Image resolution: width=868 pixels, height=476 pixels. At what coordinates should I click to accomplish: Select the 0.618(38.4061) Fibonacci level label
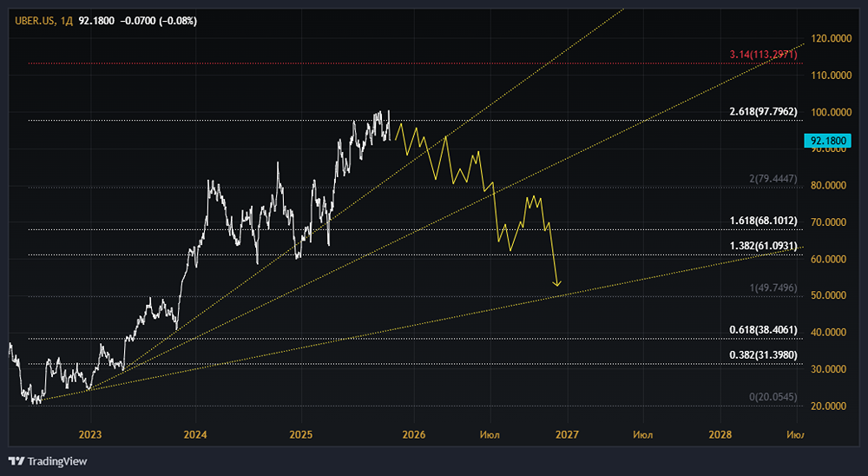pyautogui.click(x=763, y=330)
